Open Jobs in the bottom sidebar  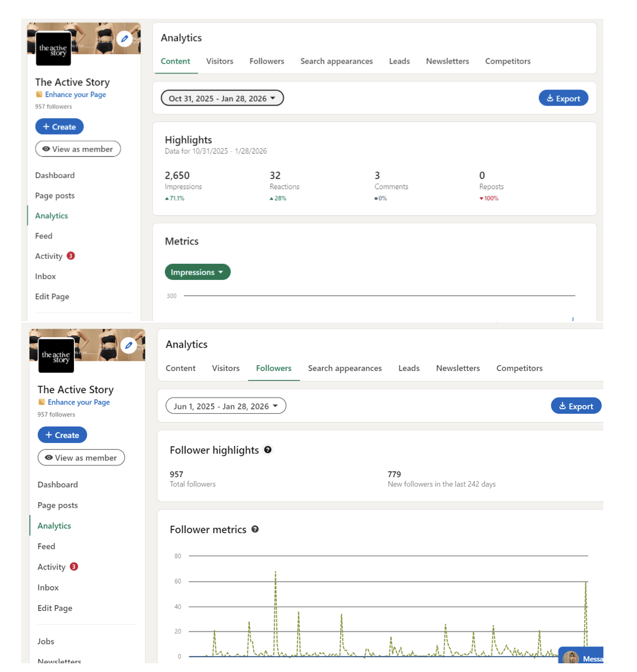point(45,641)
